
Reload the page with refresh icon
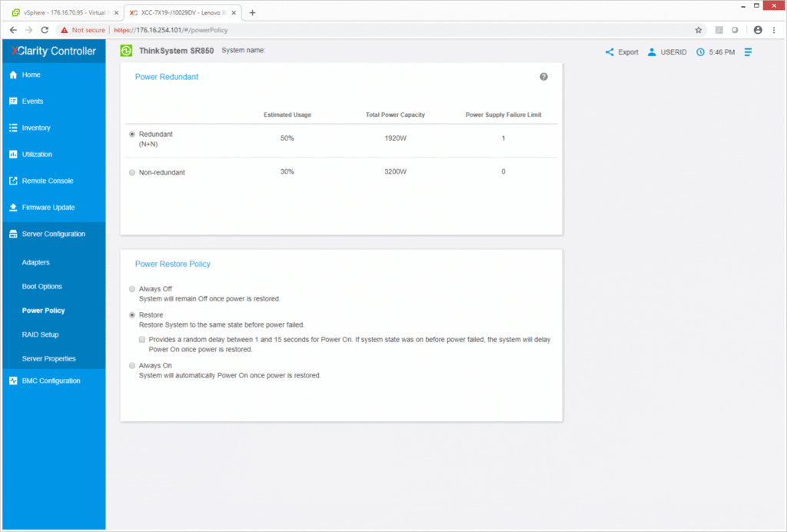(x=45, y=30)
